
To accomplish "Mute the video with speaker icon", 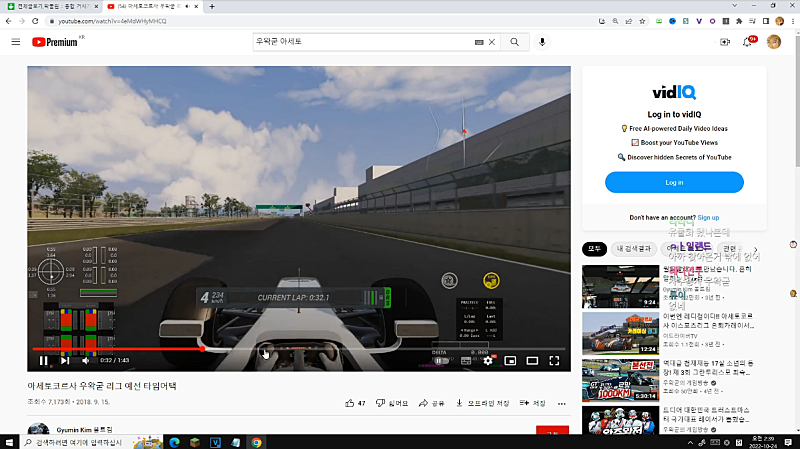I will pos(86,361).
